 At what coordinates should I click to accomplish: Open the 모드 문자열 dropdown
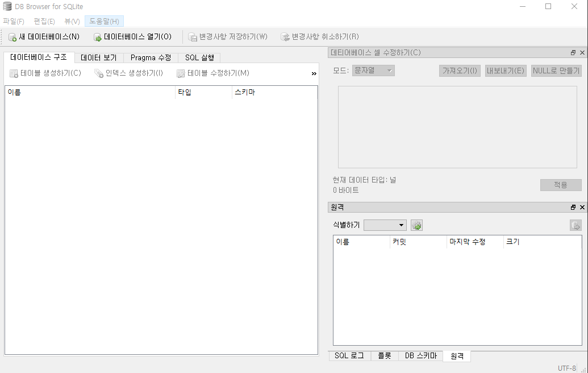[x=373, y=71]
